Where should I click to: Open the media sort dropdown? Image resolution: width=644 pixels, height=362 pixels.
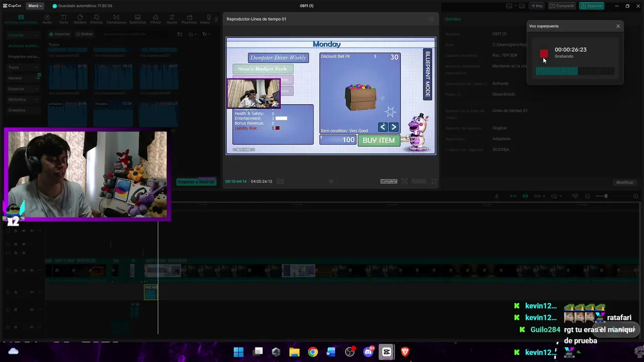tap(193, 34)
